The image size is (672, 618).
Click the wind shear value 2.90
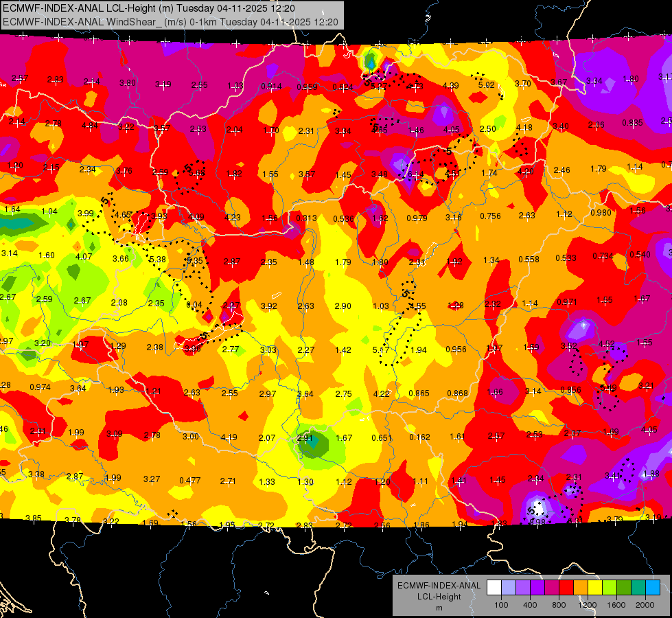[x=343, y=306]
